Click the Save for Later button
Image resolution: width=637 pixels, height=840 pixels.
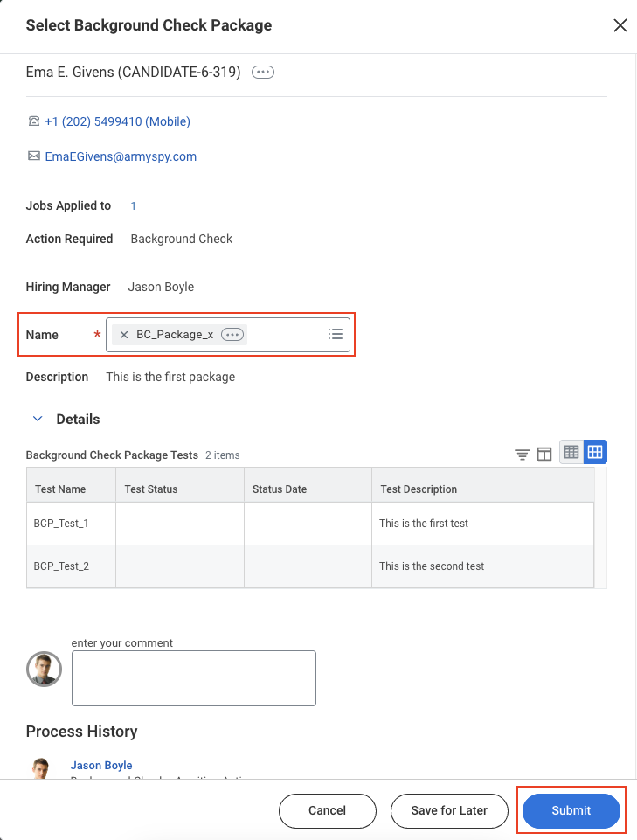tap(449, 810)
